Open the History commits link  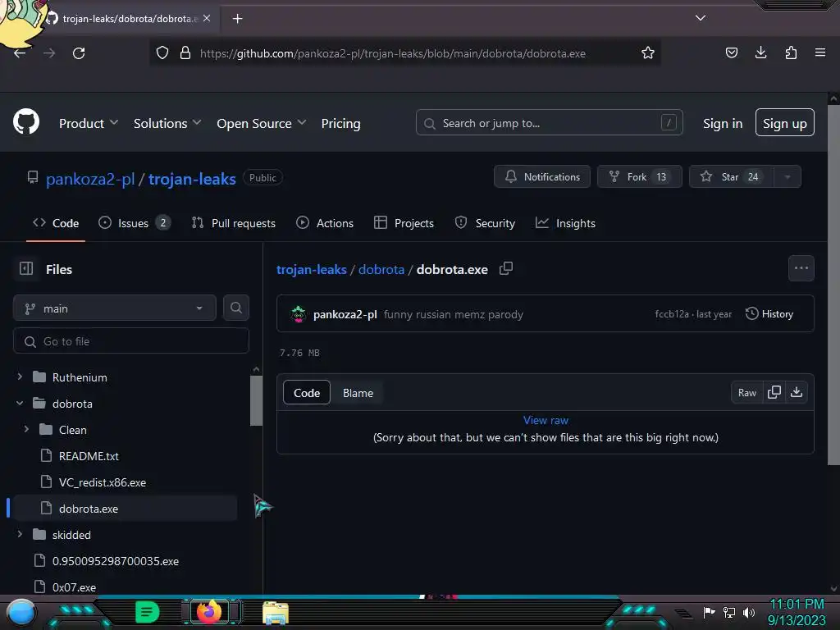[x=769, y=314]
